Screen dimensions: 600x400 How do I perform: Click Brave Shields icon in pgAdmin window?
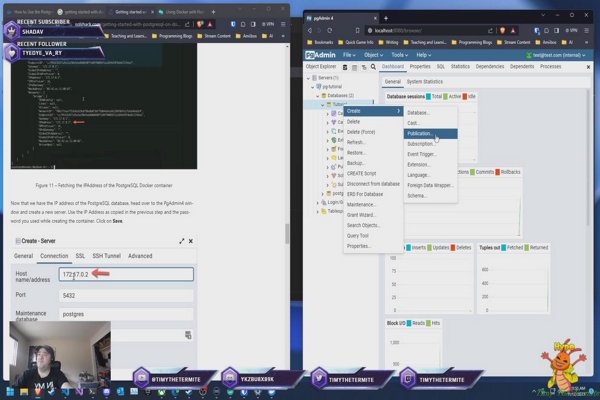(x=502, y=30)
